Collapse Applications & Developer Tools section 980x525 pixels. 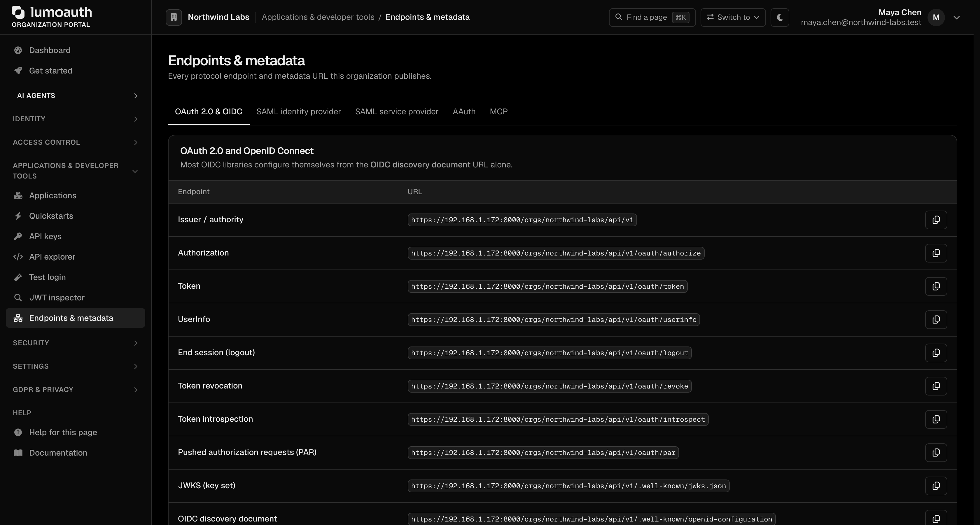click(75, 171)
